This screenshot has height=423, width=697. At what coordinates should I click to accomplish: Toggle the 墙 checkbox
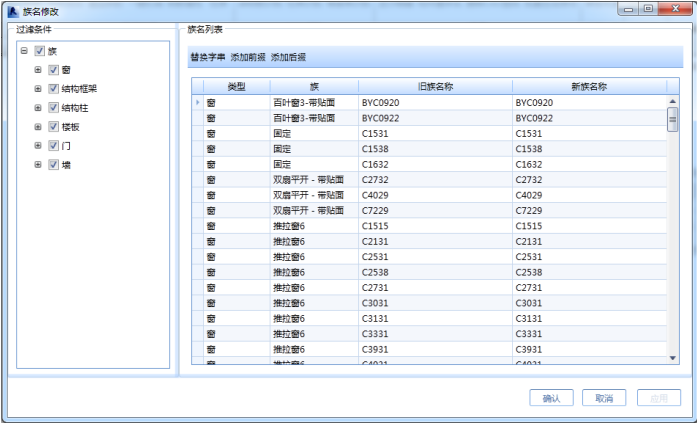[x=53, y=165]
